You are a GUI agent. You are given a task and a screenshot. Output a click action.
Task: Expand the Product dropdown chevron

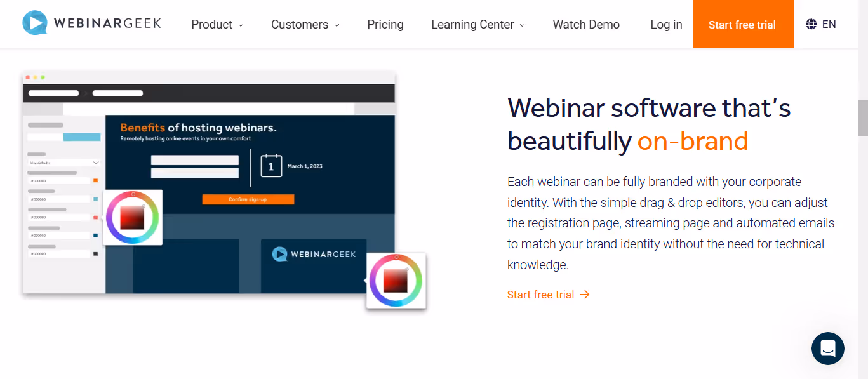point(241,25)
